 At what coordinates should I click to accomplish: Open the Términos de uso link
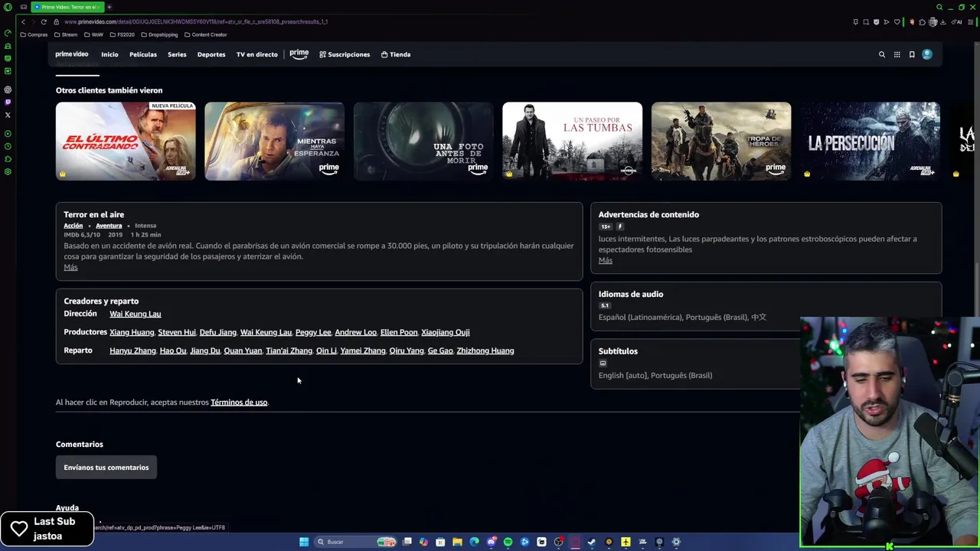239,403
